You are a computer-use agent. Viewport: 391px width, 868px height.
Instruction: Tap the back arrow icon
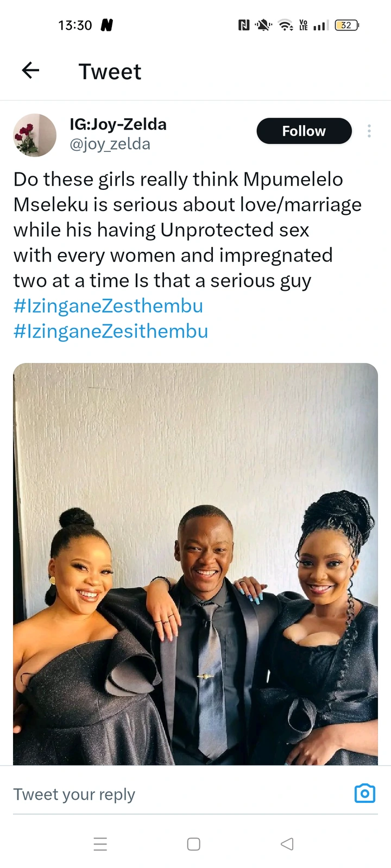pos(30,70)
